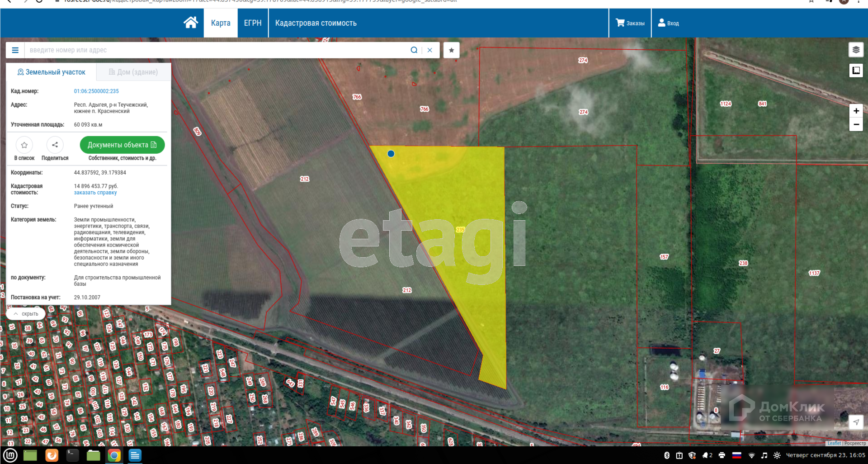868x464 pixels.
Task: Open the map layers selector
Action: (856, 50)
